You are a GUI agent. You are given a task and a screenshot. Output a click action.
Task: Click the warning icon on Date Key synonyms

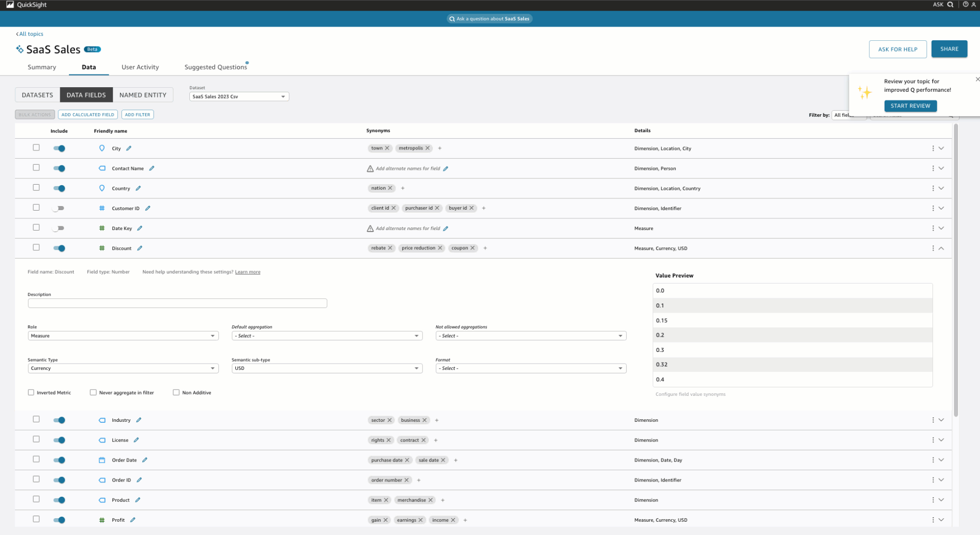pos(371,228)
